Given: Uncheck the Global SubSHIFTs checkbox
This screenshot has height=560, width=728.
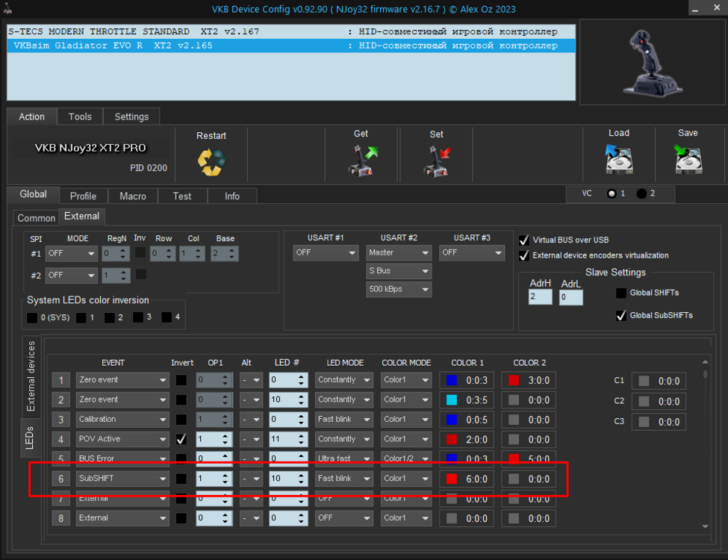Looking at the screenshot, I should click(x=620, y=316).
